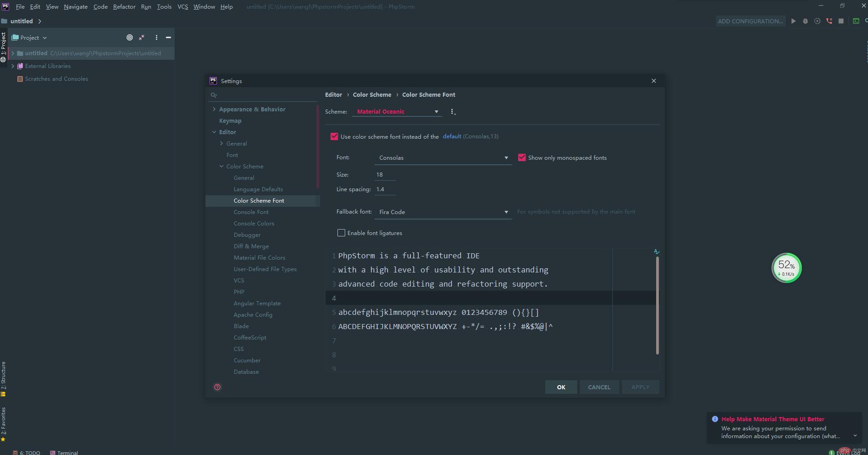868x455 pixels.
Task: Open the 2: Favorites side tab
Action: [x=3, y=424]
